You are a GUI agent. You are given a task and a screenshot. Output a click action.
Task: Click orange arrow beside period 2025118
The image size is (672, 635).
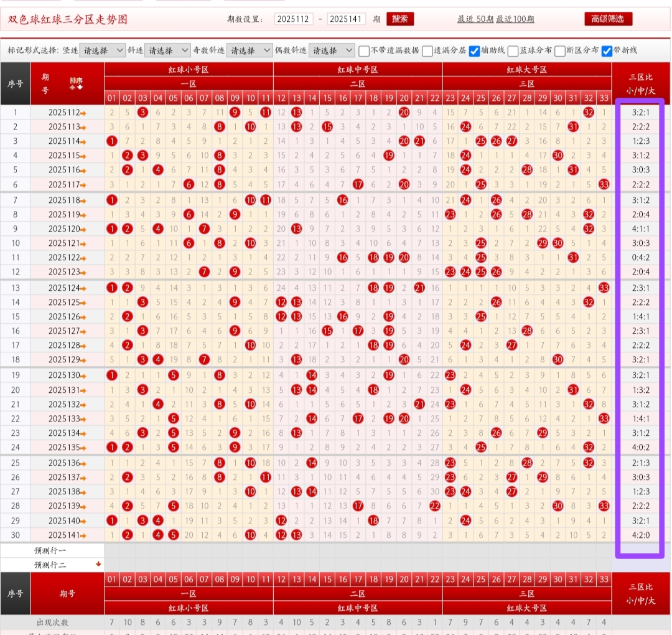[83, 200]
